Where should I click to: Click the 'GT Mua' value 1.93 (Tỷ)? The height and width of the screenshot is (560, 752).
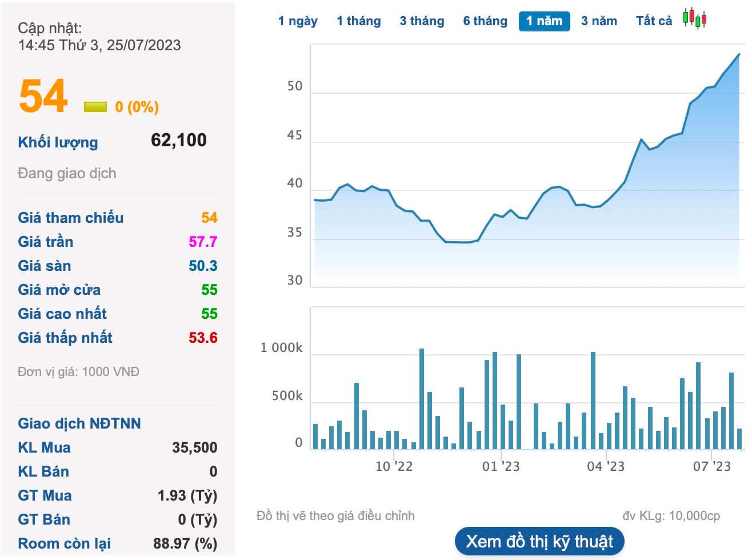(187, 495)
